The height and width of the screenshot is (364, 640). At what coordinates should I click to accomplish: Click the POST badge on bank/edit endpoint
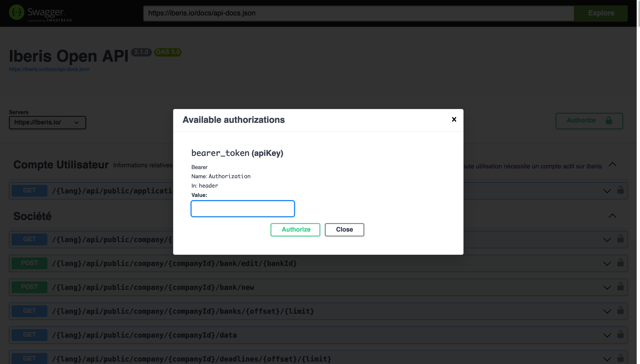point(29,263)
